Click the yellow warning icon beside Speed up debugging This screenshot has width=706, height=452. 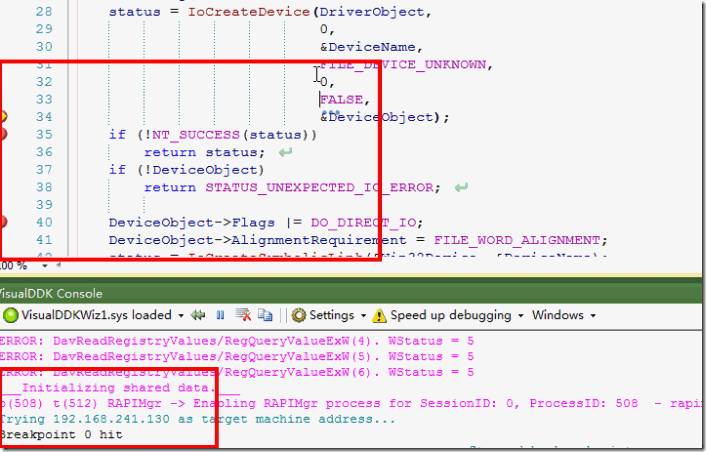pos(380,315)
